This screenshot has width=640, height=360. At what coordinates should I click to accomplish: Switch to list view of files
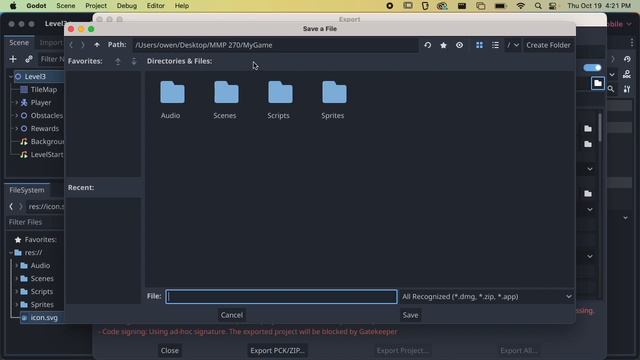pos(495,45)
